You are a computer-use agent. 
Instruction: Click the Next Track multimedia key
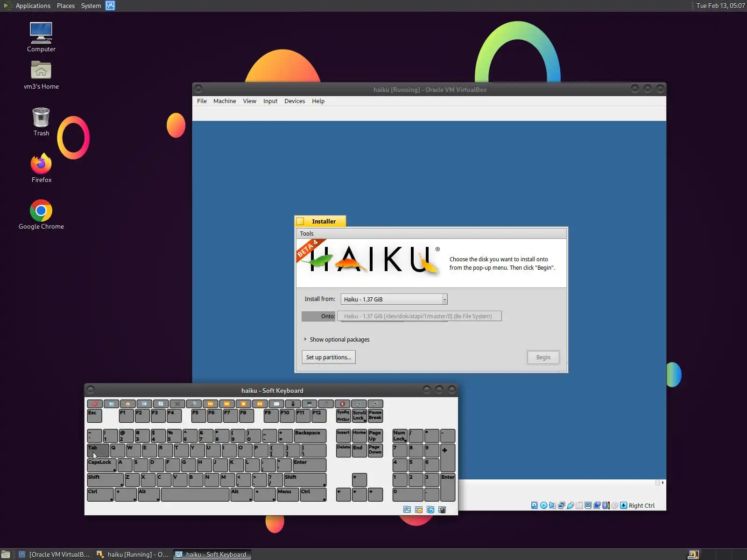(211, 404)
